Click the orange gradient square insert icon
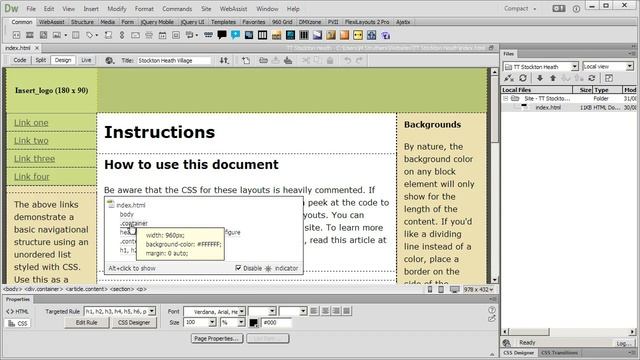The width and height of the screenshot is (640, 360). click(x=344, y=35)
